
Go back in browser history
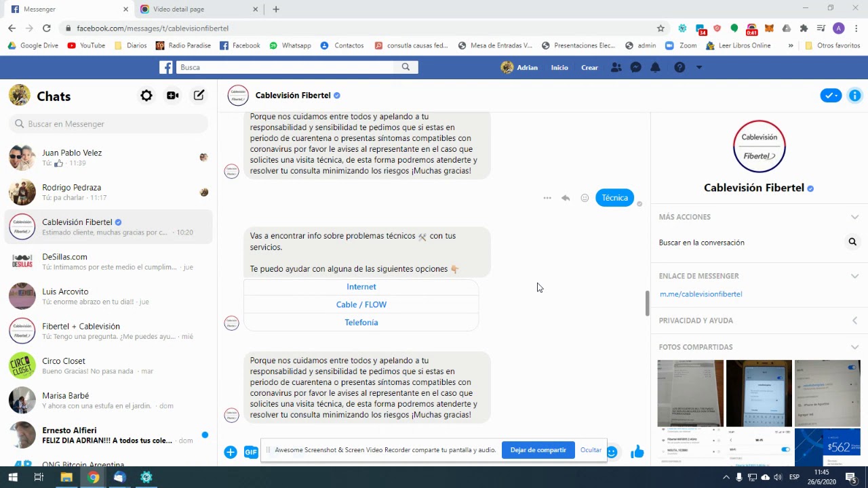click(x=12, y=28)
